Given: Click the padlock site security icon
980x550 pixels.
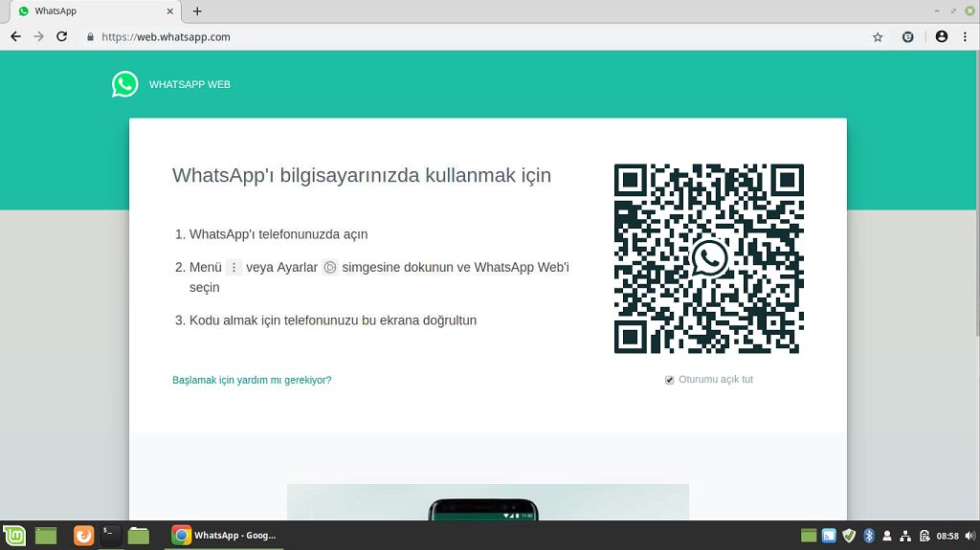Looking at the screenshot, I should click(91, 37).
